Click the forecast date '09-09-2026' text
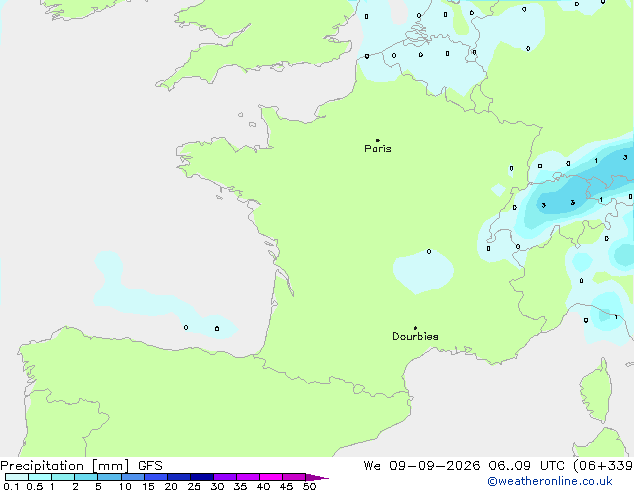634x490 pixels. pos(435,466)
